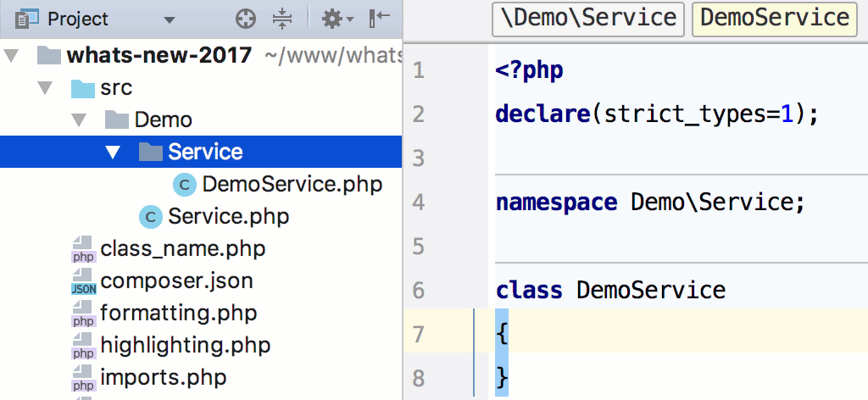Click the JSON icon of composer.json
Viewport: 868px width, 400px height.
coord(84,281)
